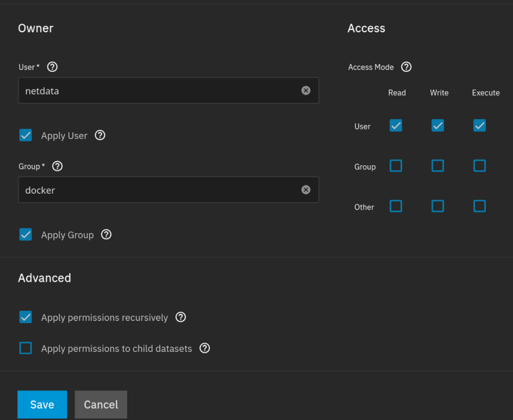
Task: Disable Apply permissions recursively
Action: click(26, 317)
